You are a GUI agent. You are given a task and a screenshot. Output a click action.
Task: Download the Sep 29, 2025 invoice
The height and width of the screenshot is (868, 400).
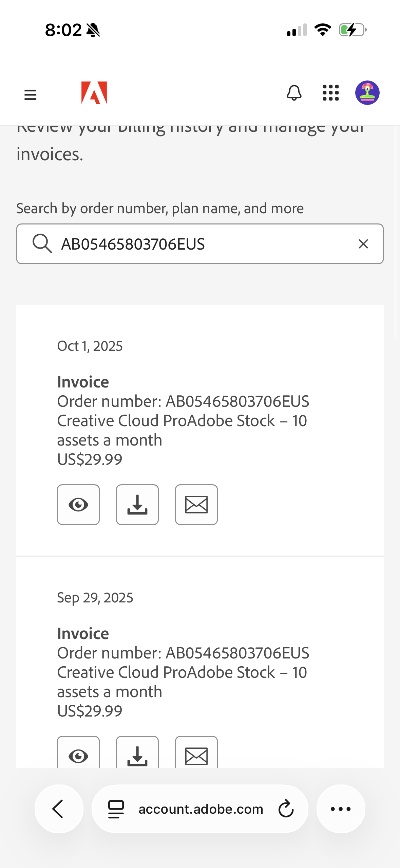137,754
